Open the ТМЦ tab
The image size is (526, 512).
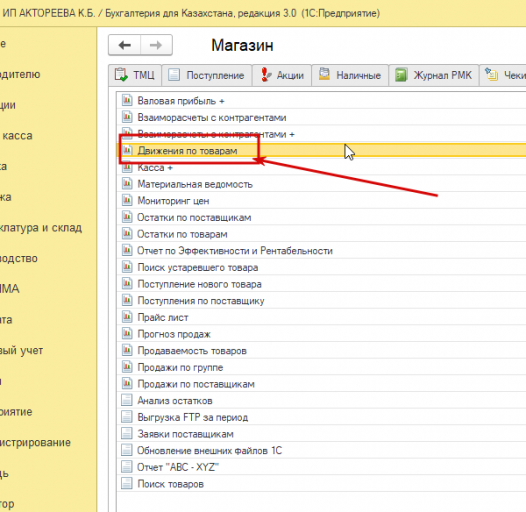point(135,75)
